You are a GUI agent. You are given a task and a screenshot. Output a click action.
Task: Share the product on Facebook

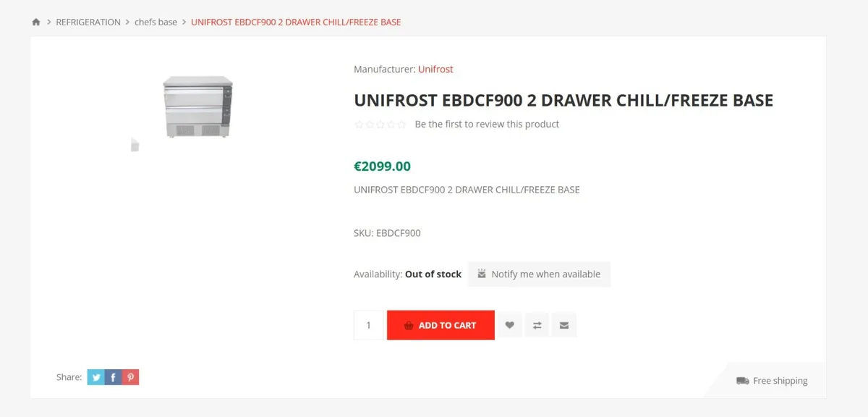113,376
